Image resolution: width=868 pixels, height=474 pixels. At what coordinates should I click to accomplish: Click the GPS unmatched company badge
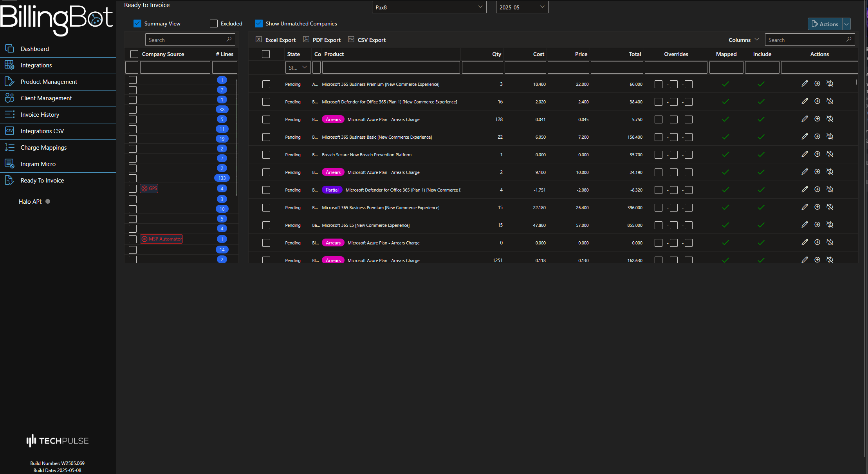[x=149, y=188]
